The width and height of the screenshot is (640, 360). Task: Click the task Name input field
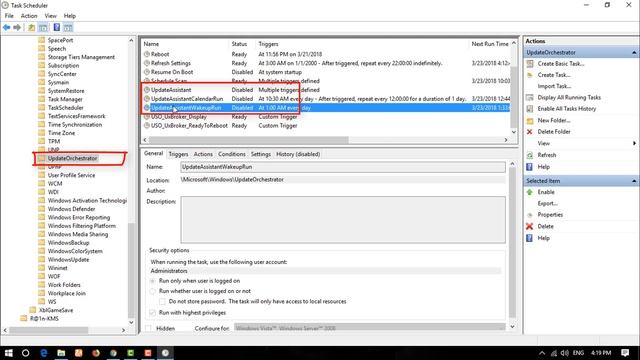pos(343,167)
